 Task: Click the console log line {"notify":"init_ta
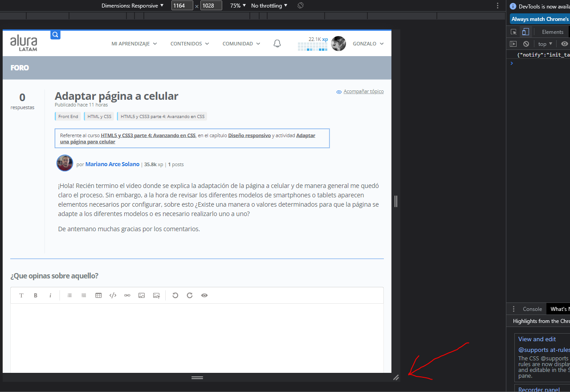pos(543,55)
